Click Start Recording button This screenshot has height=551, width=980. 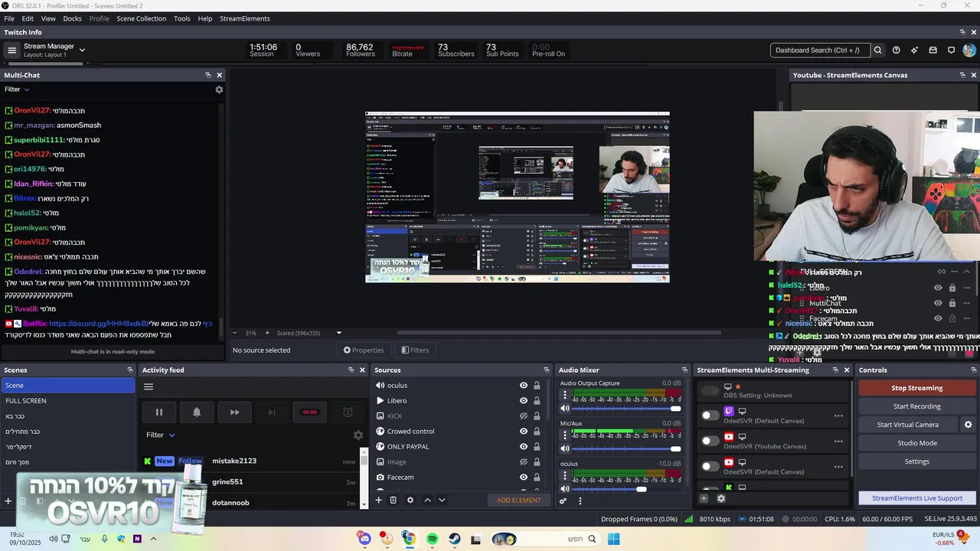click(x=916, y=406)
